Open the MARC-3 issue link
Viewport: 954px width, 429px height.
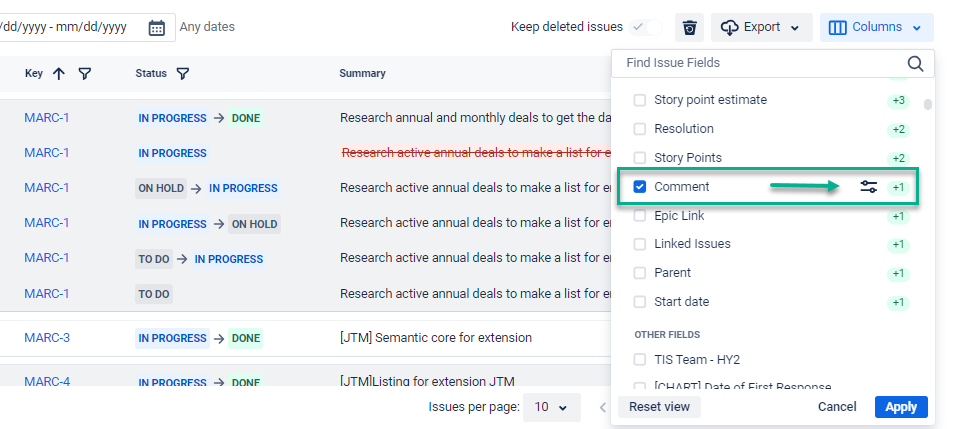tap(47, 338)
